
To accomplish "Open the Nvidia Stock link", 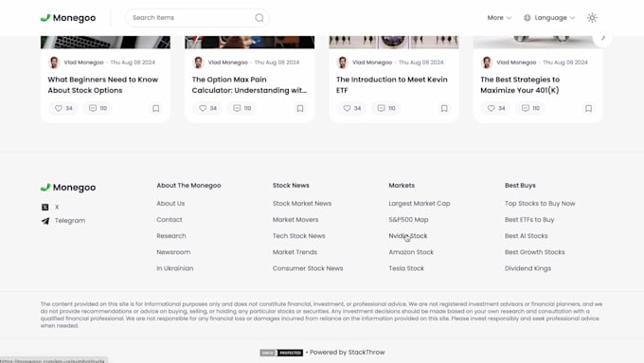I will click(408, 236).
